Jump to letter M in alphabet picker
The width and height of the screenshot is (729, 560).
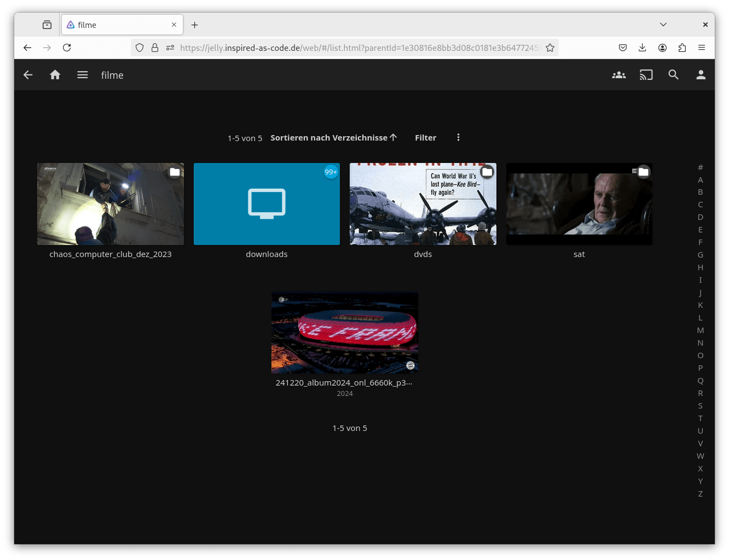[x=700, y=330]
